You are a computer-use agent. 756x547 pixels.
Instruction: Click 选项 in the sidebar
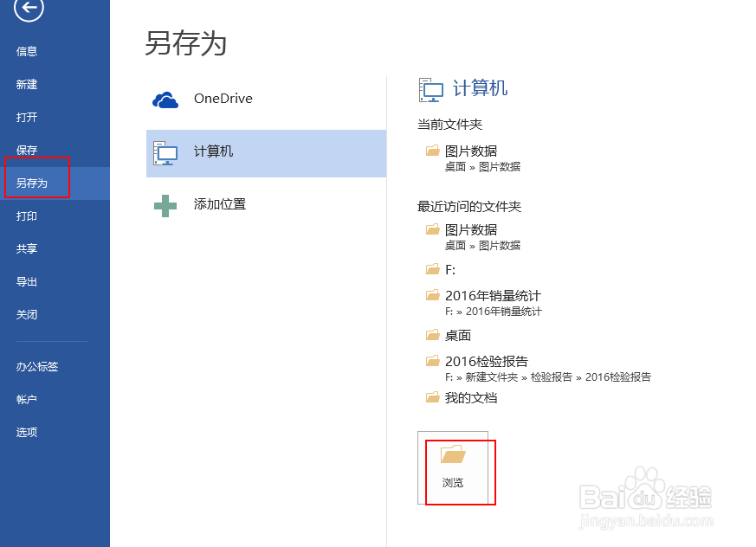27,432
